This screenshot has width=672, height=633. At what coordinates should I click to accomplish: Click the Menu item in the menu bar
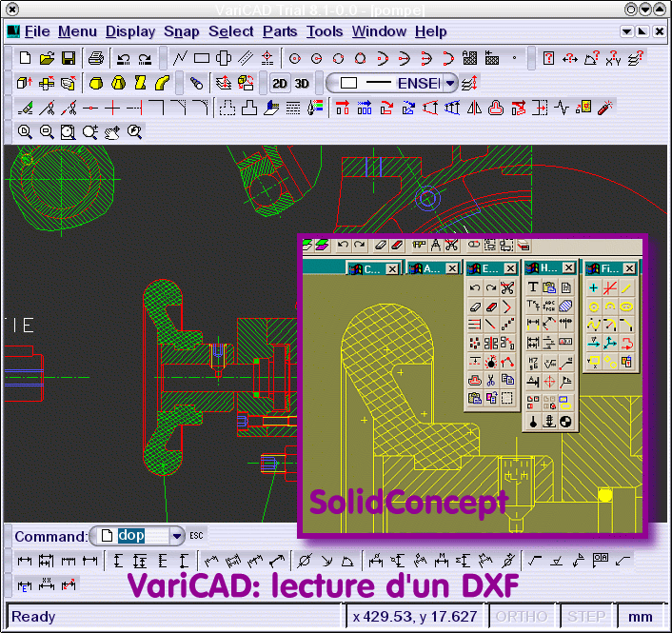point(77,31)
